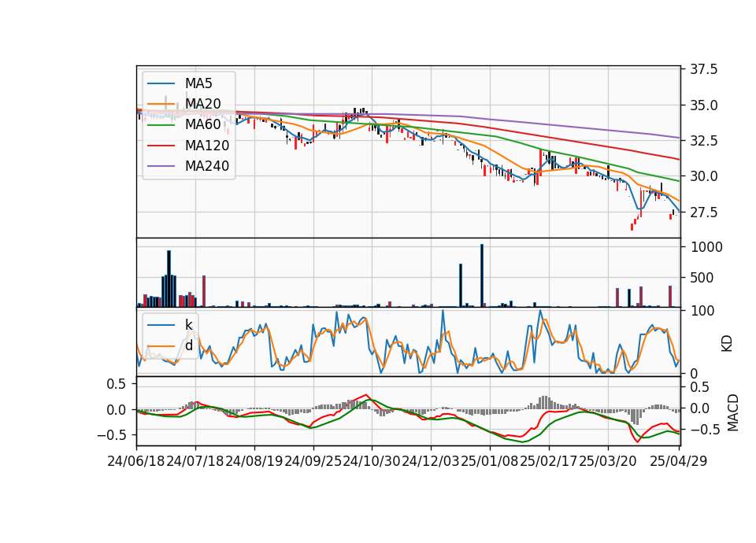Click the 500 volume axis label
Viewport: 756px width, 543px height.
(x=702, y=278)
